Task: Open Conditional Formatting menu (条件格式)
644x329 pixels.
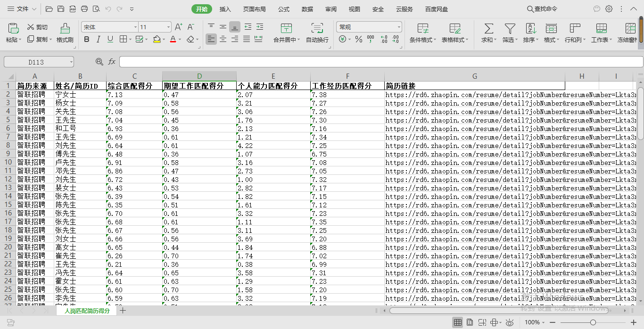Action: (423, 33)
